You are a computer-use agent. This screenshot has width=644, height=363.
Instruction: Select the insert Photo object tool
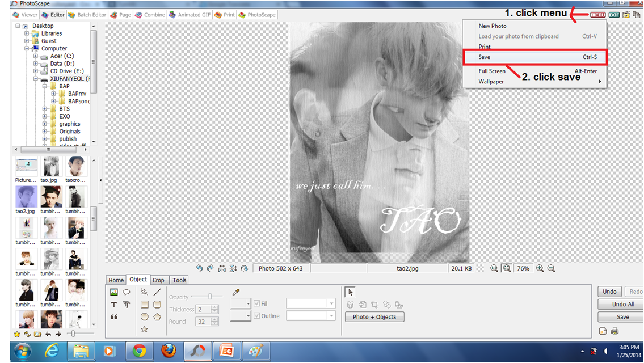(x=114, y=292)
